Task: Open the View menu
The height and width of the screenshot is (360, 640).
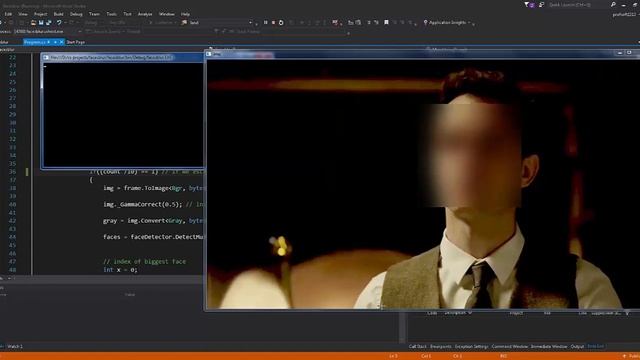Action: click(23, 14)
